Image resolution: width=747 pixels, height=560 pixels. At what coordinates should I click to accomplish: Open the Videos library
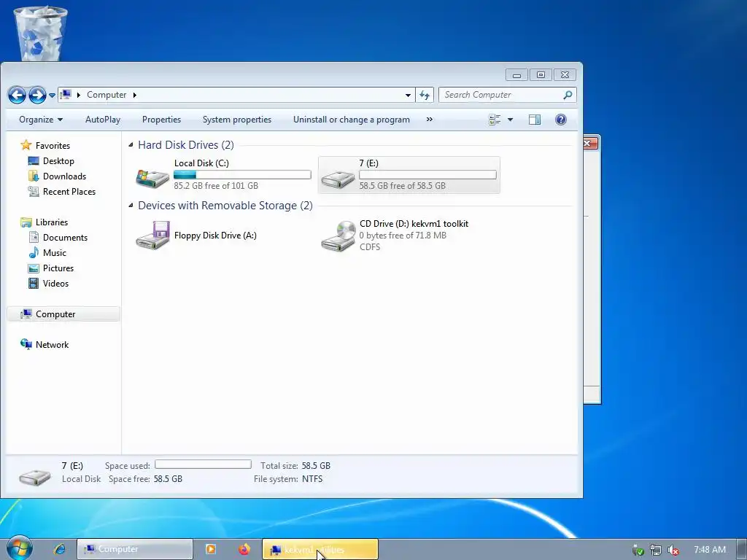pos(49,284)
